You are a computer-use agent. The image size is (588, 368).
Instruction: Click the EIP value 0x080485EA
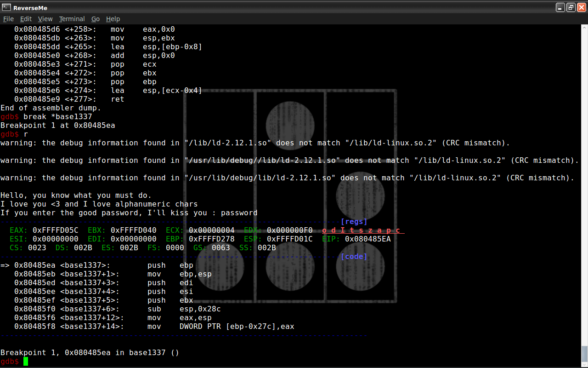(368, 239)
